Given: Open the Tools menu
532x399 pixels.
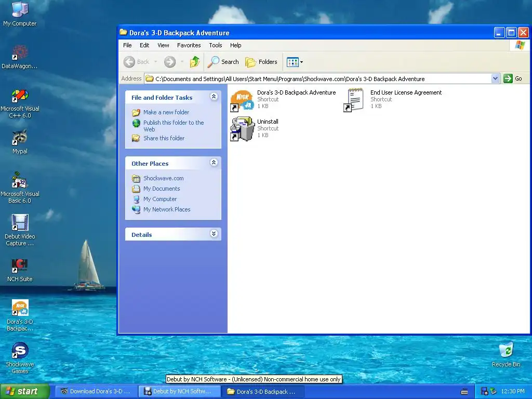Looking at the screenshot, I should [x=216, y=45].
